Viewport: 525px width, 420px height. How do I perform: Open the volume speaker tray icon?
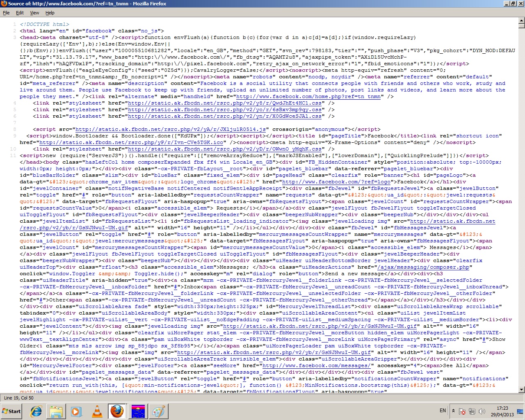click(x=482, y=411)
